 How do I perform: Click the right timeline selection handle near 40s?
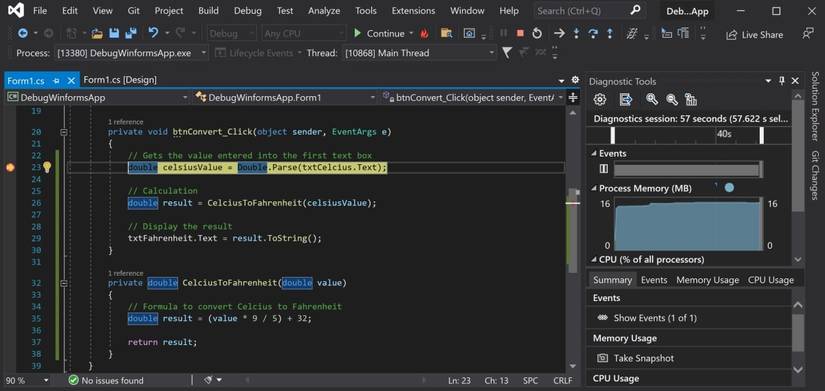click(x=761, y=135)
